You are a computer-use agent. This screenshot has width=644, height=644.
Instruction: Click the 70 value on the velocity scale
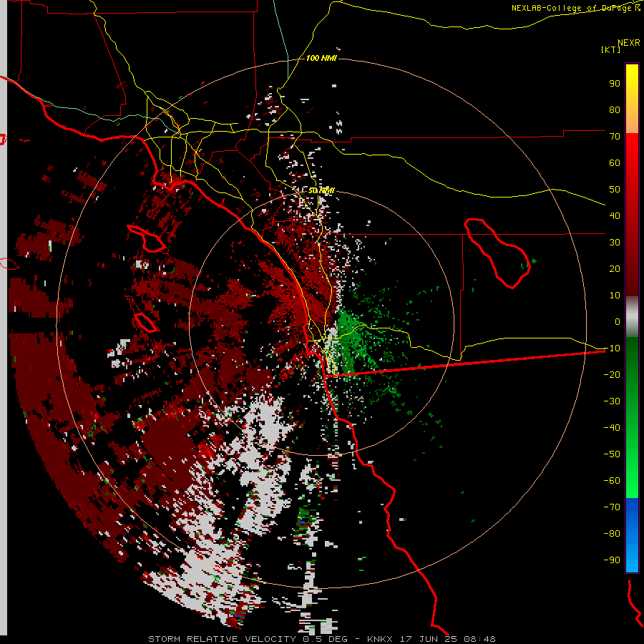(615, 137)
